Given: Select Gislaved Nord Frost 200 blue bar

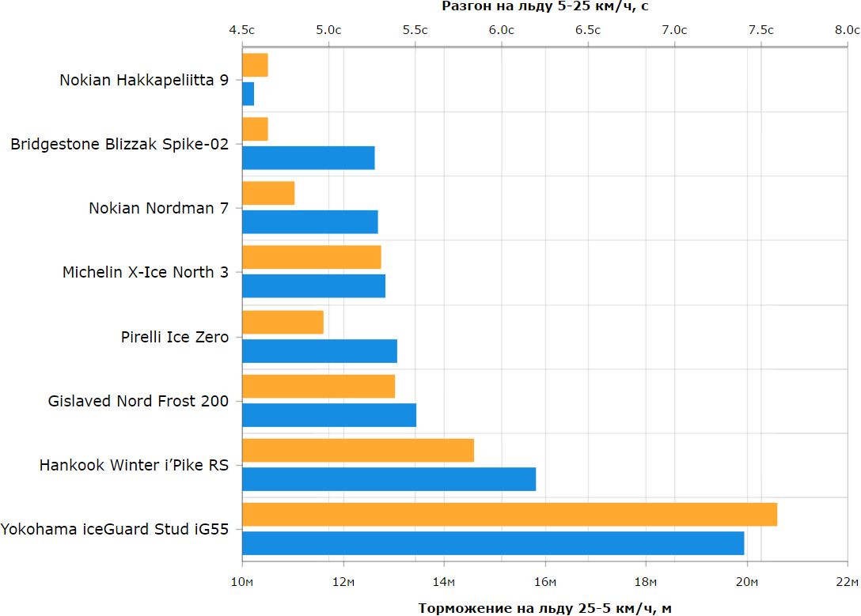Looking at the screenshot, I should pyautogui.click(x=329, y=415).
